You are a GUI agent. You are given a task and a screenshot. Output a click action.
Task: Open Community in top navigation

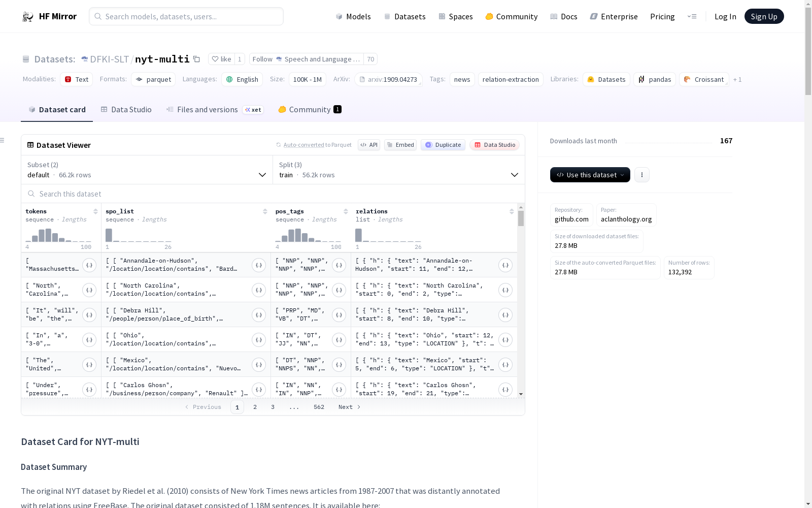point(512,16)
